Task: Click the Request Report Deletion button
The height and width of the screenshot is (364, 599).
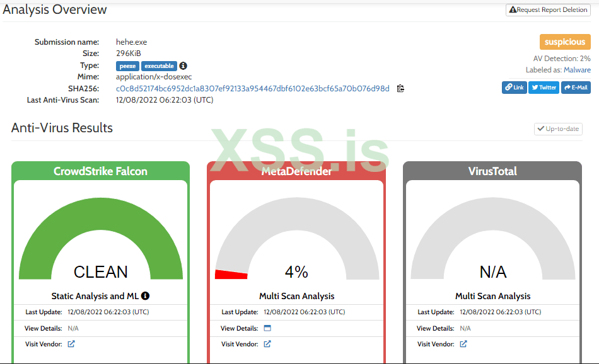Action: [x=548, y=10]
